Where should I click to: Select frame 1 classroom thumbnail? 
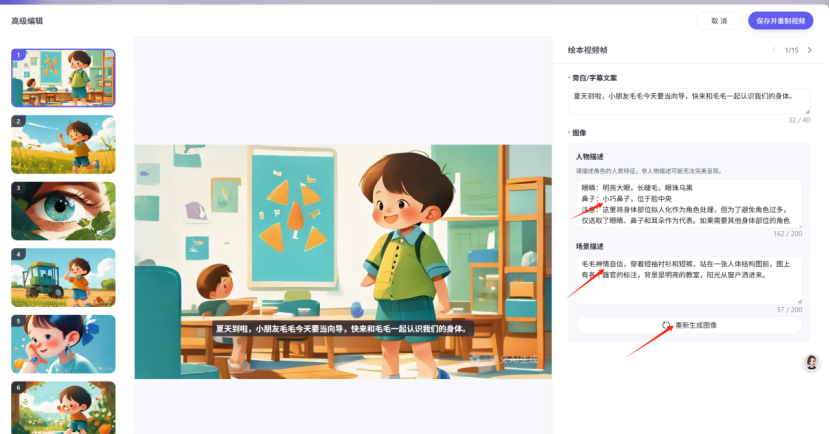[64, 78]
